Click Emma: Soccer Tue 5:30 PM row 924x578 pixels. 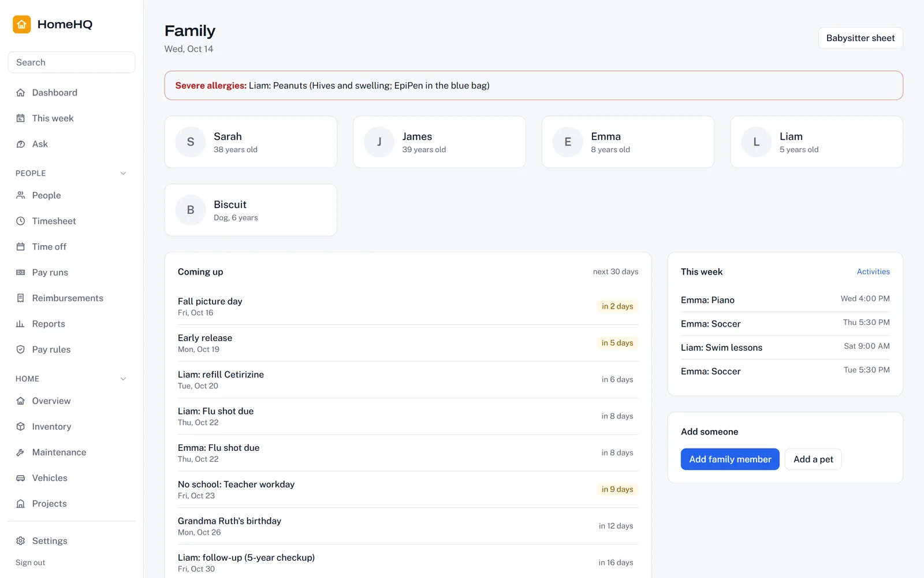tap(785, 371)
